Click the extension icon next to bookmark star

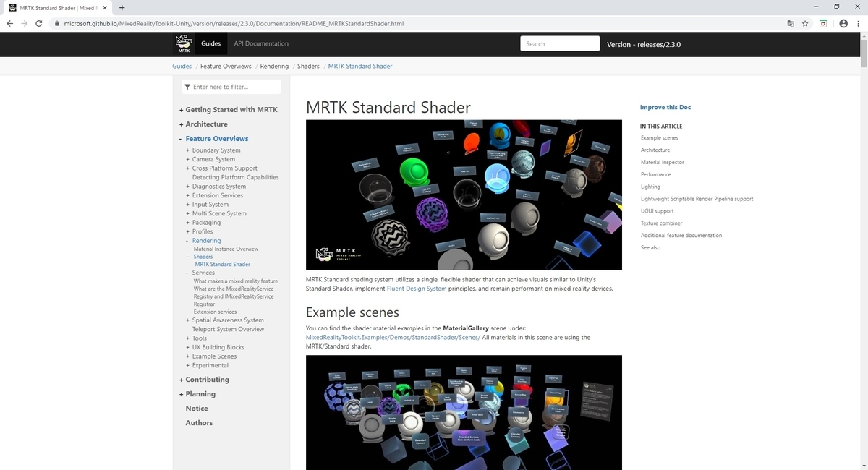(x=823, y=23)
